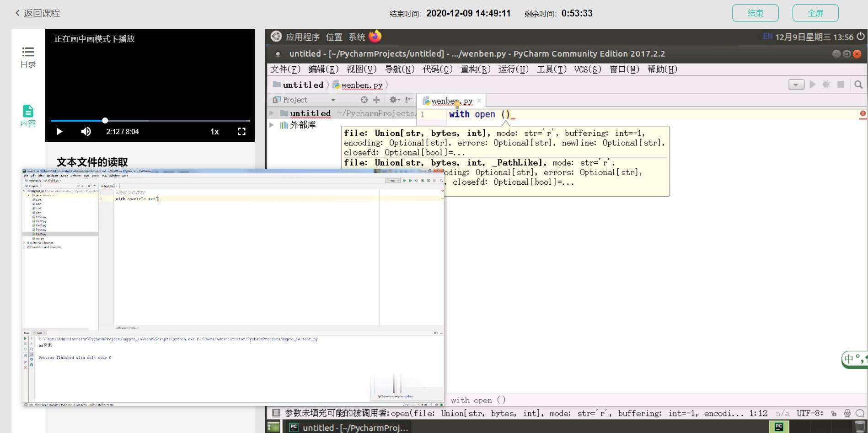Open the 文件(F) menu in PyCharm
The width and height of the screenshot is (868, 433).
click(x=285, y=69)
